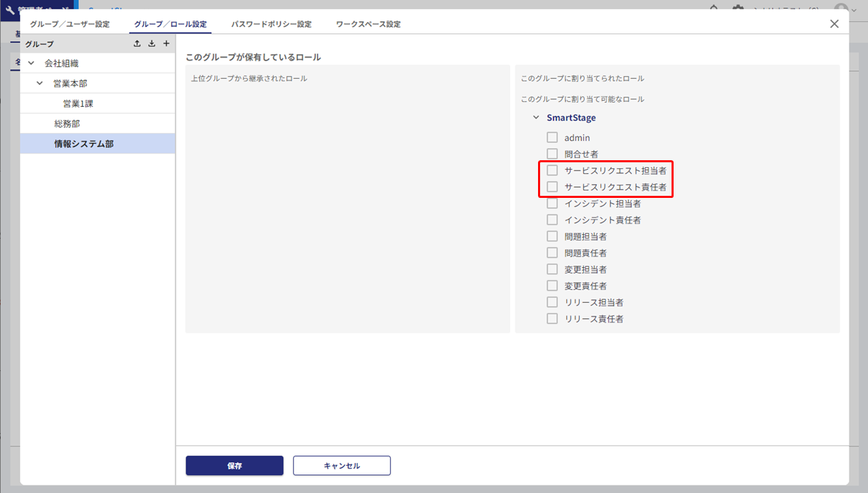
Task: Click the settings gear icon in header
Action: [737, 9]
